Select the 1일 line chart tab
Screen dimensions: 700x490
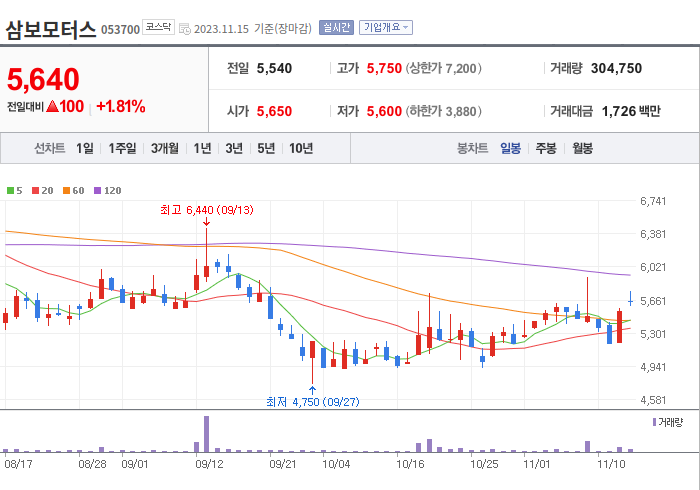pyautogui.click(x=85, y=148)
